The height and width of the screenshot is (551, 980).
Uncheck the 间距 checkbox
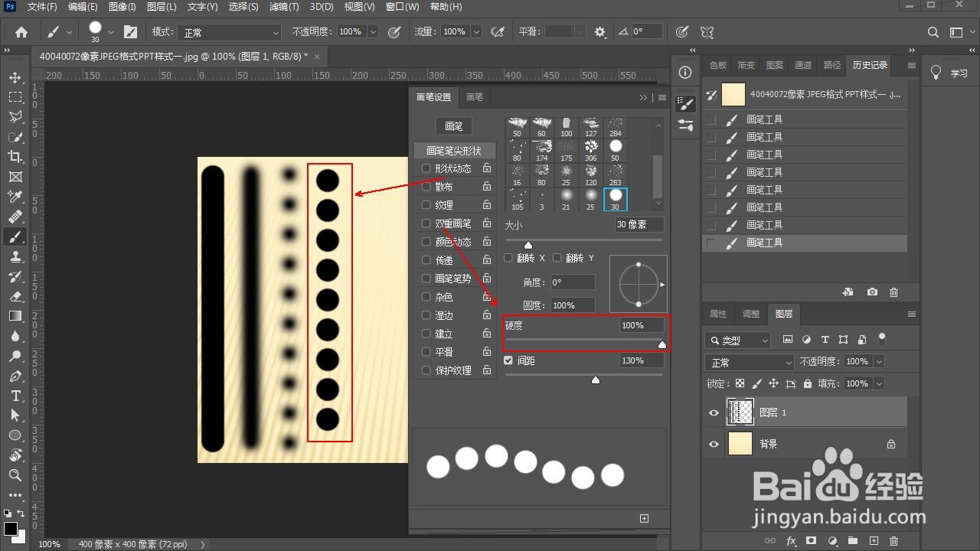(508, 360)
